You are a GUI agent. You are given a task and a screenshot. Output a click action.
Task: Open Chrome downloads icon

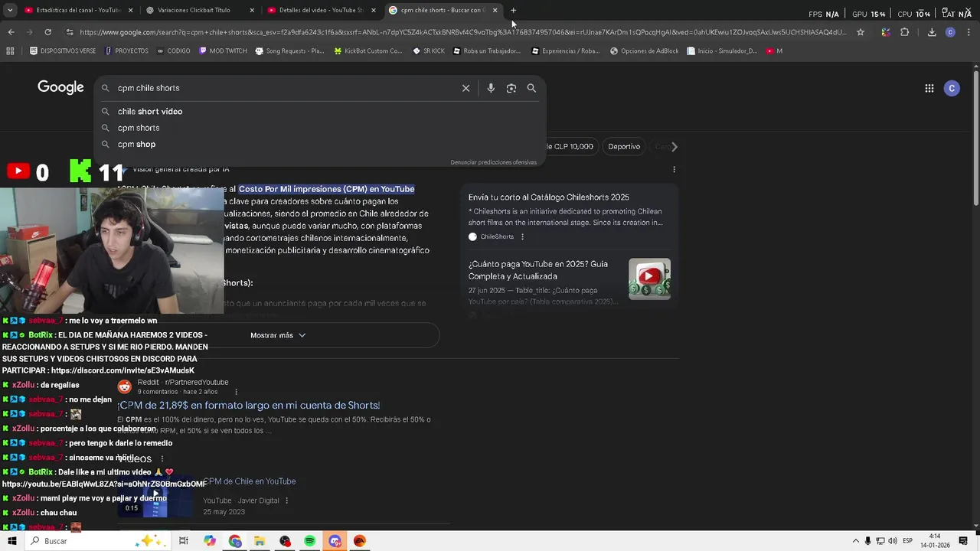click(932, 32)
